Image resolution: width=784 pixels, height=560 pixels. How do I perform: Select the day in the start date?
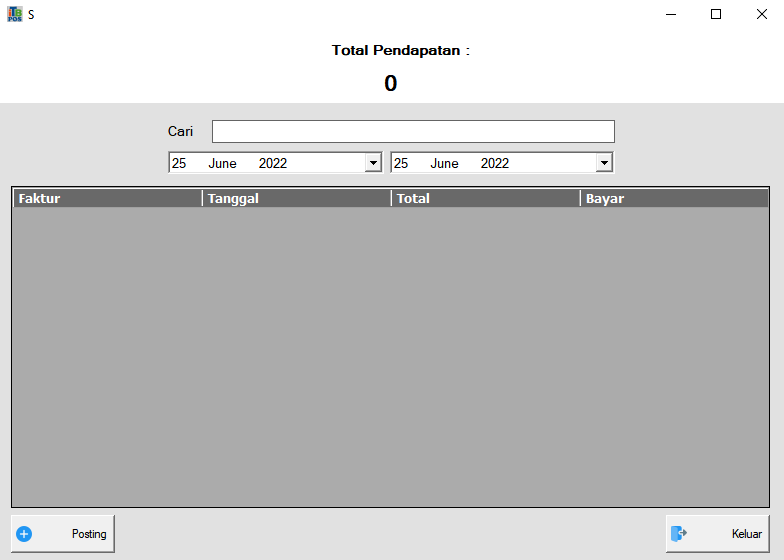(x=179, y=163)
